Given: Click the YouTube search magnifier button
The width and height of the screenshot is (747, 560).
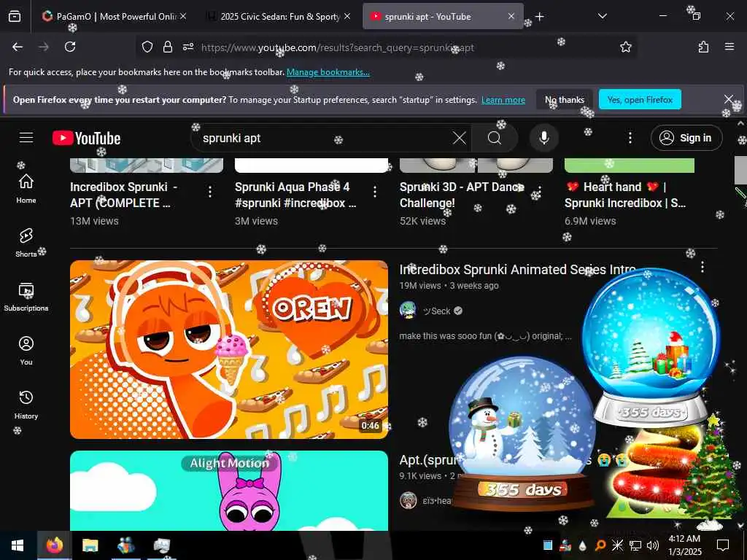Looking at the screenshot, I should click(495, 138).
